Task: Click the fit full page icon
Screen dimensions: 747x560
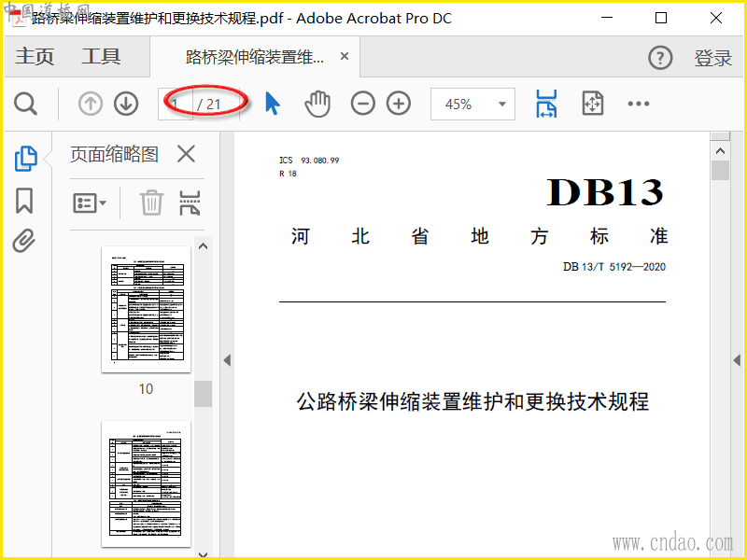Action: pyautogui.click(x=593, y=104)
